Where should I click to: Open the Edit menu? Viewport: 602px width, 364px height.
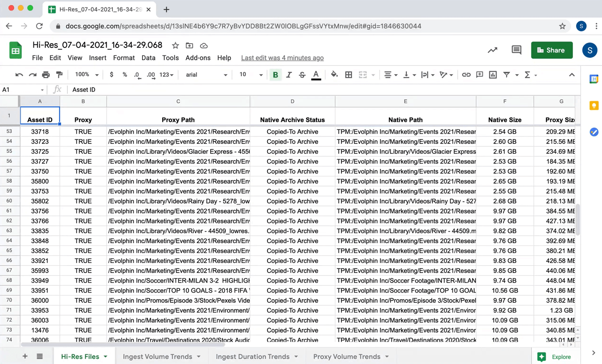55,58
